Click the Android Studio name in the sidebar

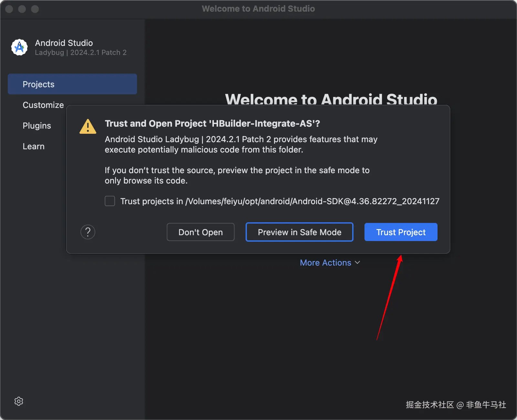(64, 43)
